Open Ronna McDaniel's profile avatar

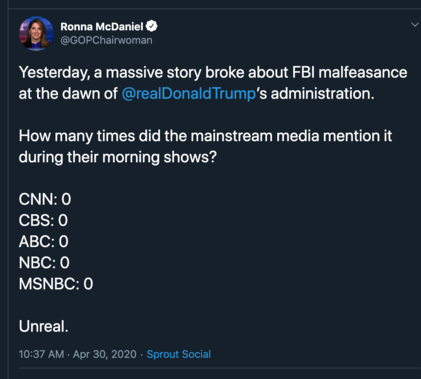pyautogui.click(x=36, y=33)
